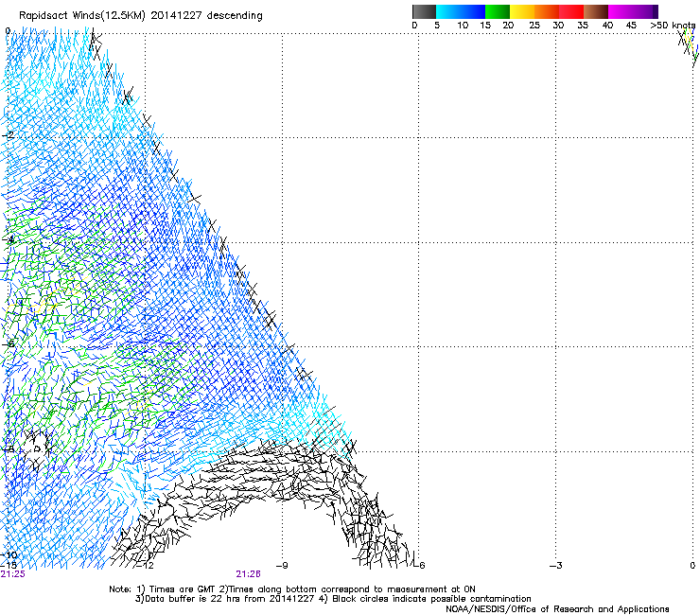Click the longitude label '-15' at bottom left
This screenshot has height=615, width=700.
tap(9, 566)
